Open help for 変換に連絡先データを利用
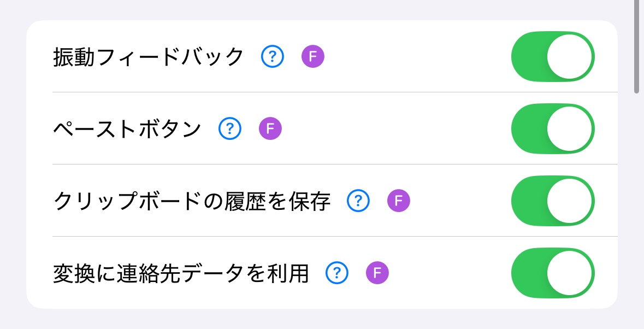644x329 pixels. tap(337, 272)
